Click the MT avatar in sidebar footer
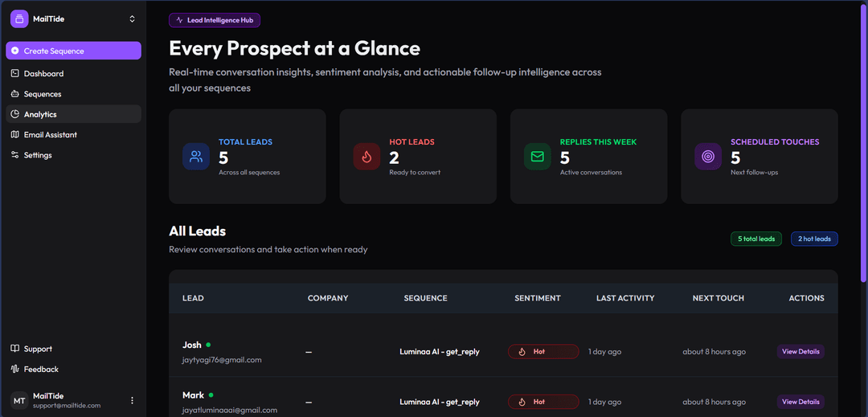868x417 pixels. pos(19,400)
